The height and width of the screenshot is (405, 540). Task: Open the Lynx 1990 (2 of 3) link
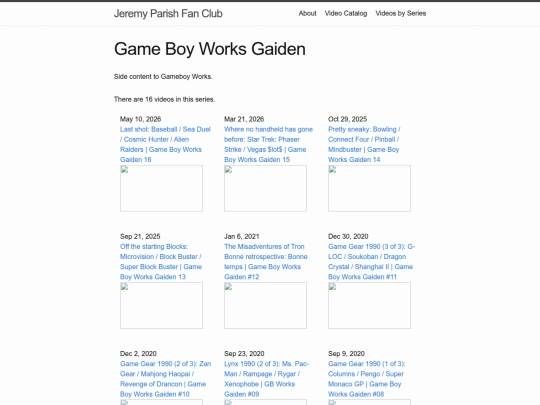tap(266, 379)
